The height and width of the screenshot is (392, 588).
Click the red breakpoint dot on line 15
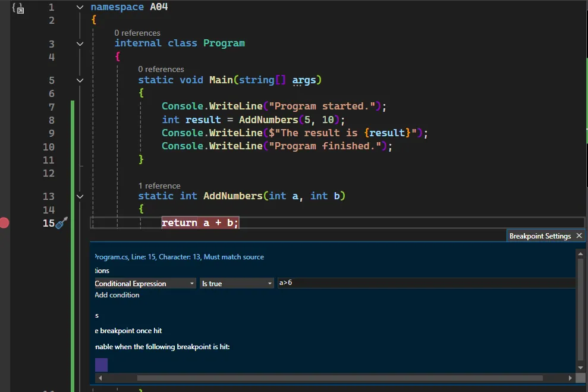click(x=4, y=223)
